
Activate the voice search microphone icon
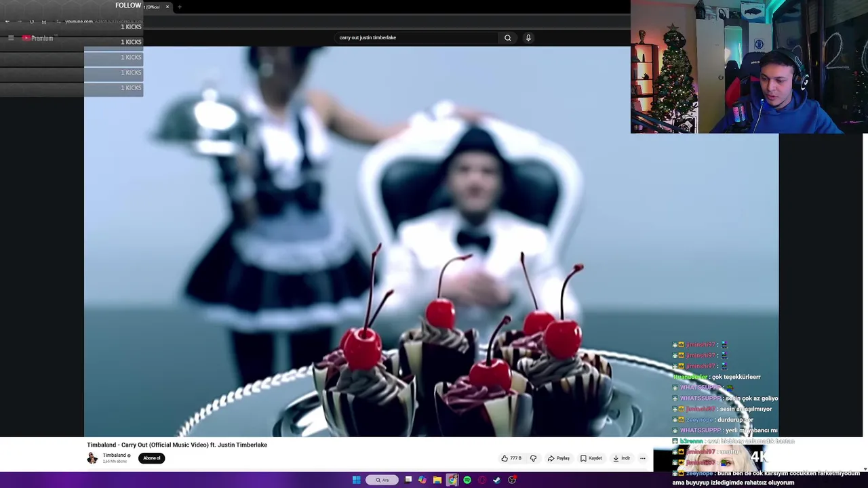[x=528, y=38]
